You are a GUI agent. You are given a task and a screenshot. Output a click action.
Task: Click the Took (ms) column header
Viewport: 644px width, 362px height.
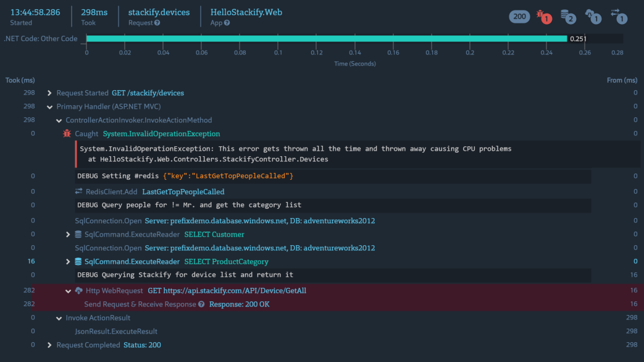pyautogui.click(x=20, y=80)
